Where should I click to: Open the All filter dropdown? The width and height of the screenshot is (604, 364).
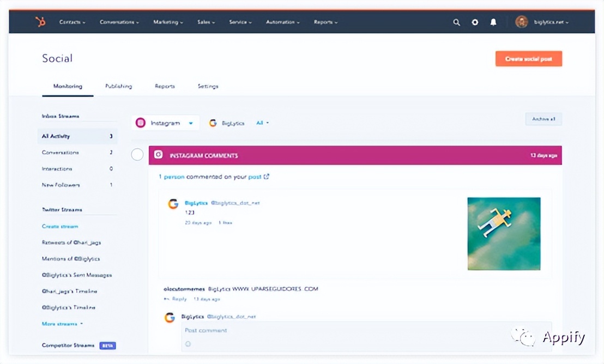pos(263,123)
